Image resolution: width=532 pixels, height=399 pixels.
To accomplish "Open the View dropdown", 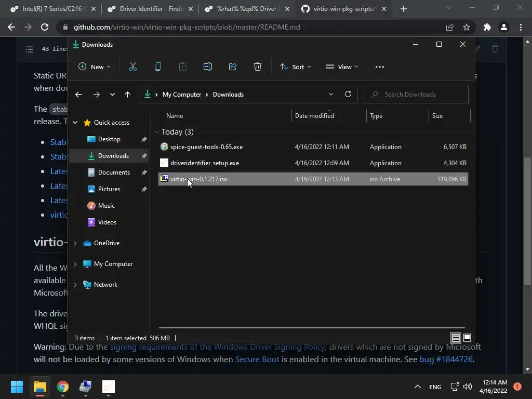I will [342, 67].
